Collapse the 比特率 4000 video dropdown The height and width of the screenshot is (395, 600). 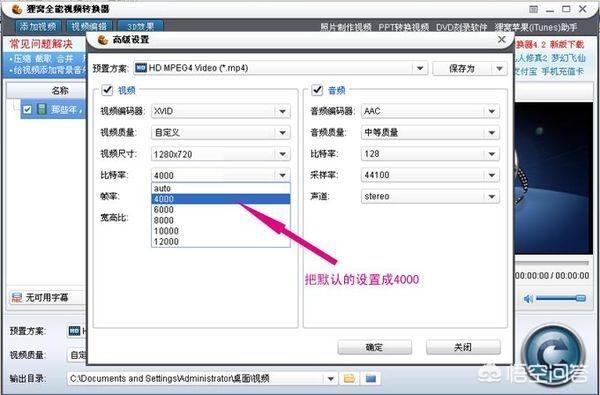point(221,175)
